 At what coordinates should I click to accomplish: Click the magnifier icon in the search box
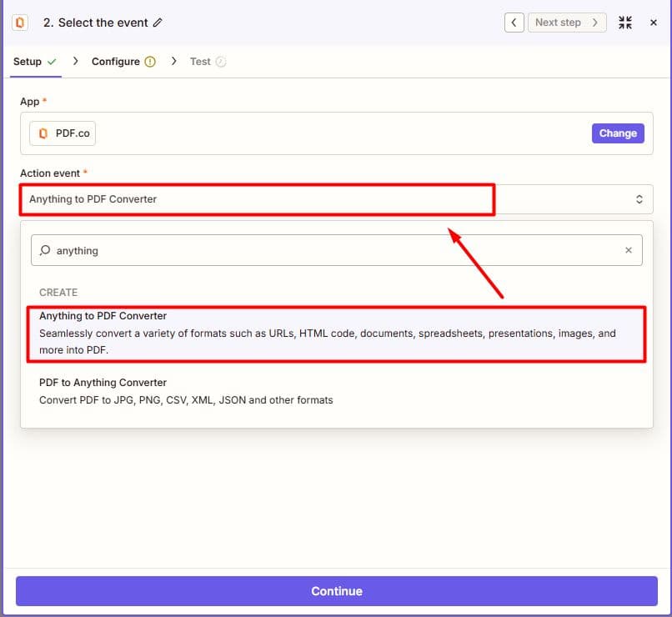coord(45,250)
